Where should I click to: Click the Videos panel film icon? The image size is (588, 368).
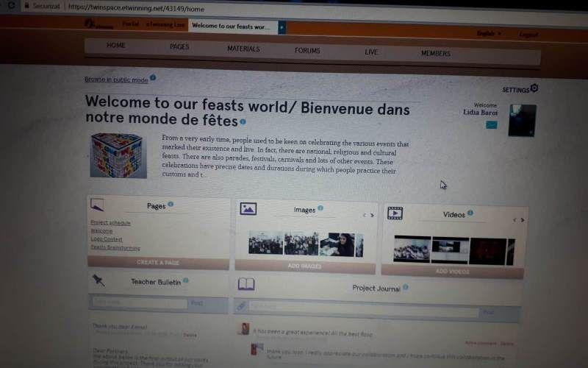tap(395, 213)
